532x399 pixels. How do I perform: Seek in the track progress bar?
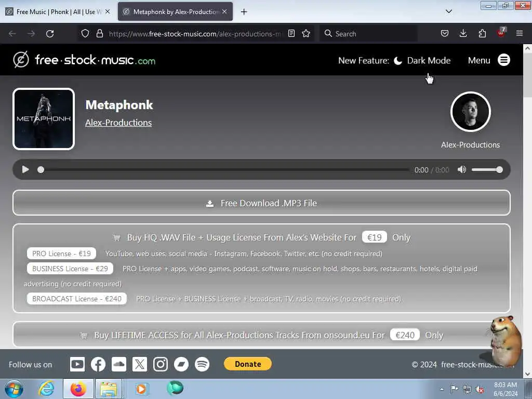pyautogui.click(x=224, y=170)
